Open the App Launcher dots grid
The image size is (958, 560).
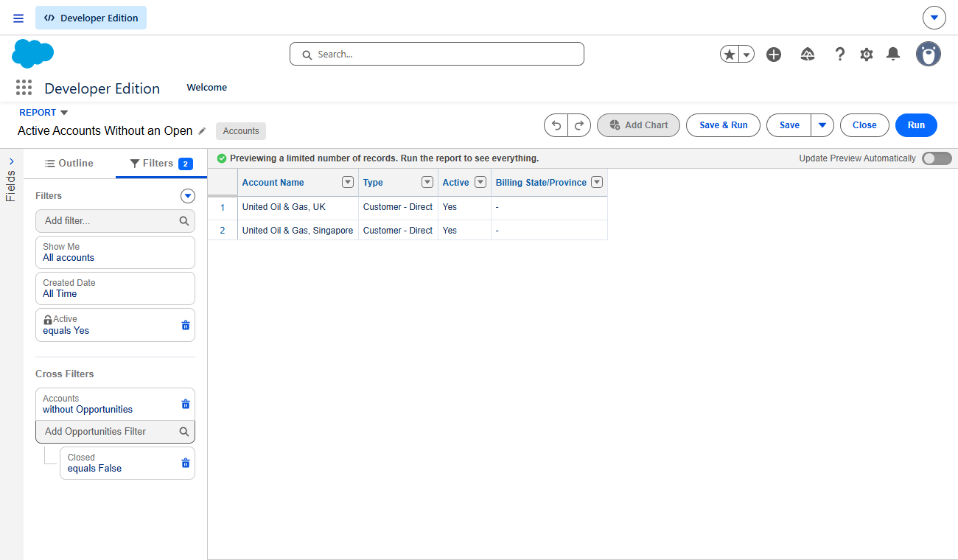click(24, 88)
